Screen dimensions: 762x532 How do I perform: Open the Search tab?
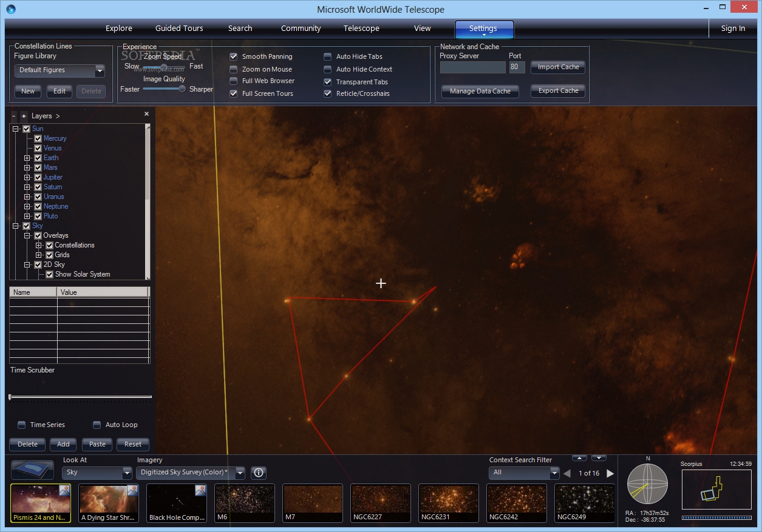[240, 29]
